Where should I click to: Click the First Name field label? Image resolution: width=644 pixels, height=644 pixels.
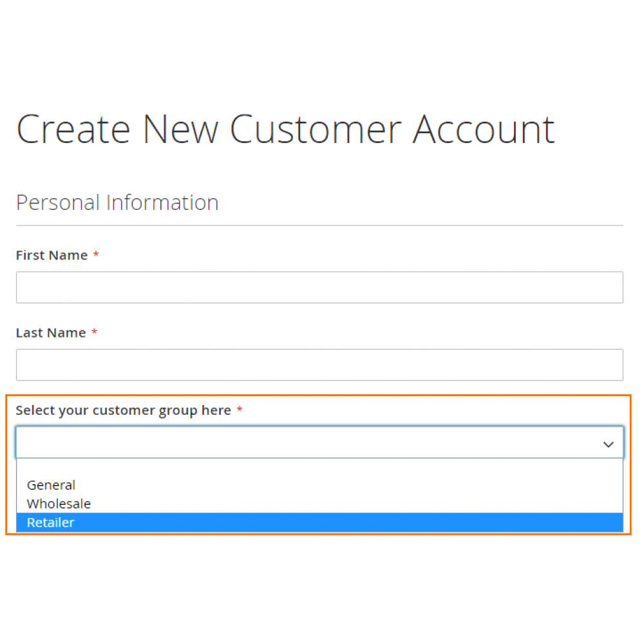(x=52, y=255)
